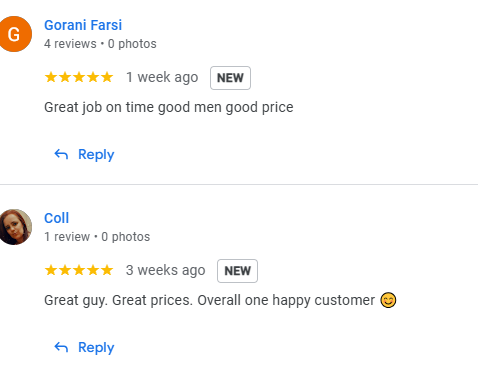Click the reply arrow icon under Gorani Farsi's review
This screenshot has height=373, width=478.
61,154
